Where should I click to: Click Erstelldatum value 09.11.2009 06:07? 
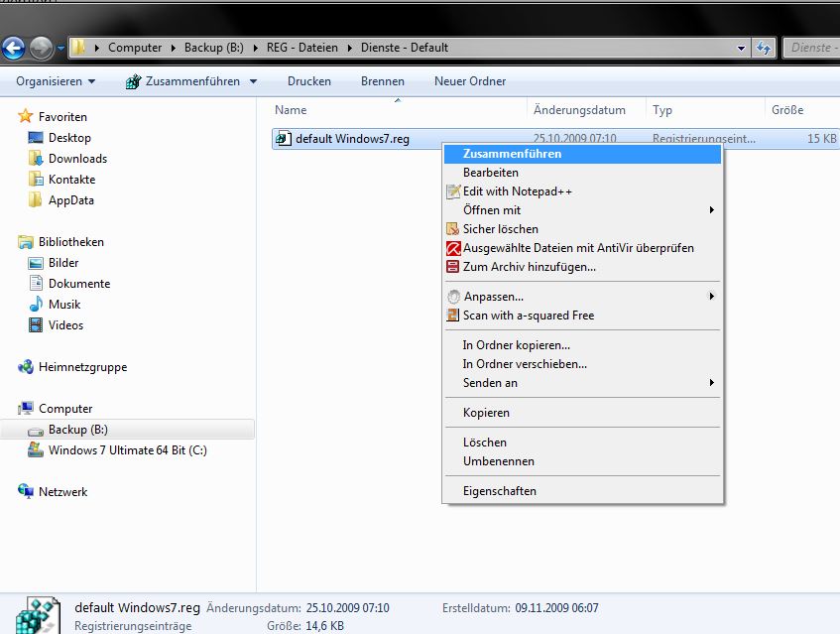pyautogui.click(x=556, y=608)
